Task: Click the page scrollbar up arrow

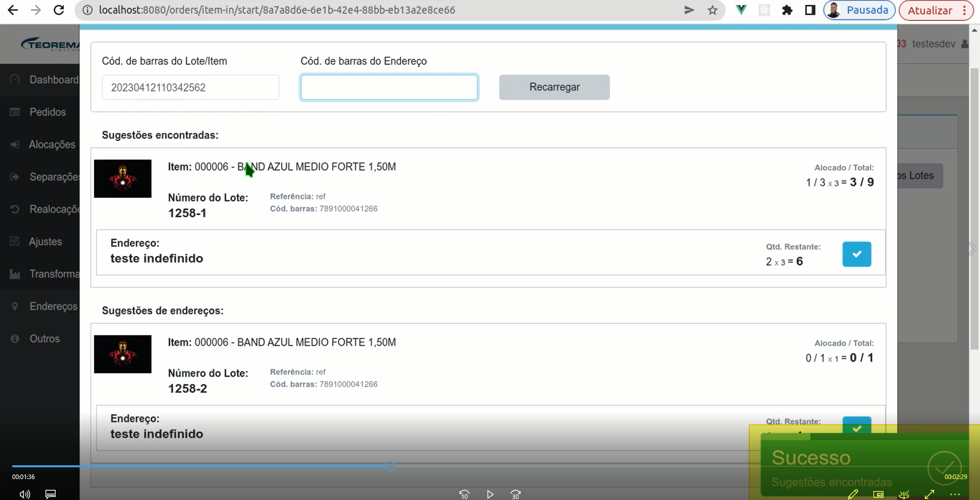Action: click(974, 31)
